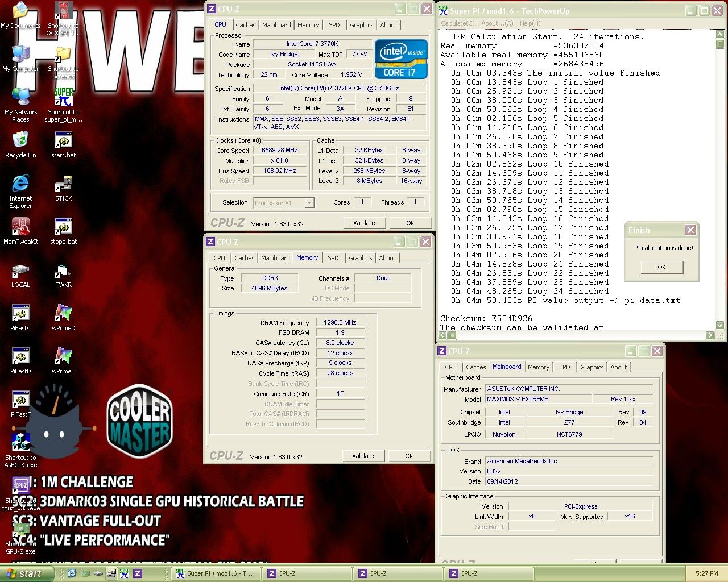
Task: Click the CPU-Z quick launch icon
Action: (x=138, y=573)
